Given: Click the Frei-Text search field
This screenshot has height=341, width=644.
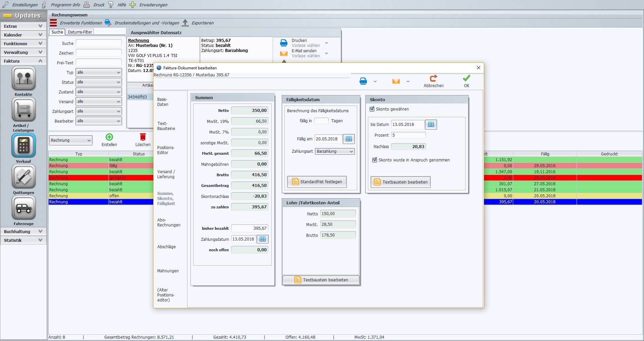Looking at the screenshot, I should (x=99, y=63).
